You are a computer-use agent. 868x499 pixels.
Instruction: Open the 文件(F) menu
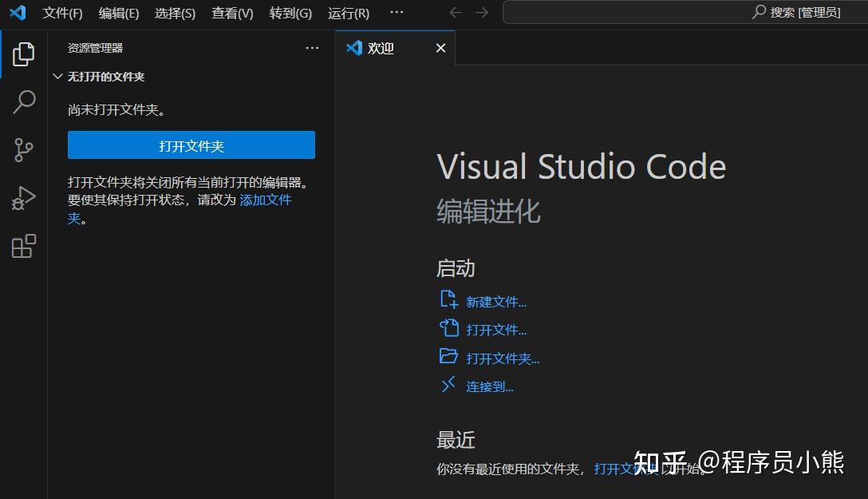pyautogui.click(x=62, y=13)
